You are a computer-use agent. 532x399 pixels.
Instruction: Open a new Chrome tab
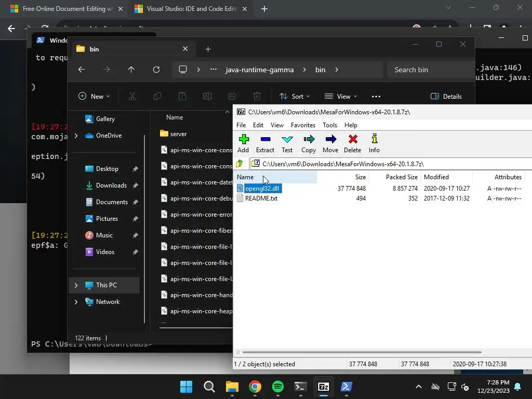point(264,9)
